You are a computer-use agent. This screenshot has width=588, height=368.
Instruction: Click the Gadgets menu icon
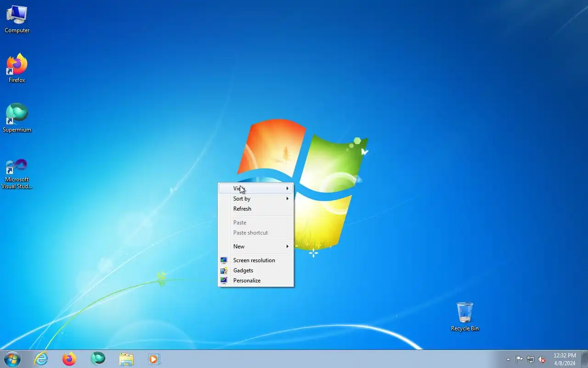[224, 270]
